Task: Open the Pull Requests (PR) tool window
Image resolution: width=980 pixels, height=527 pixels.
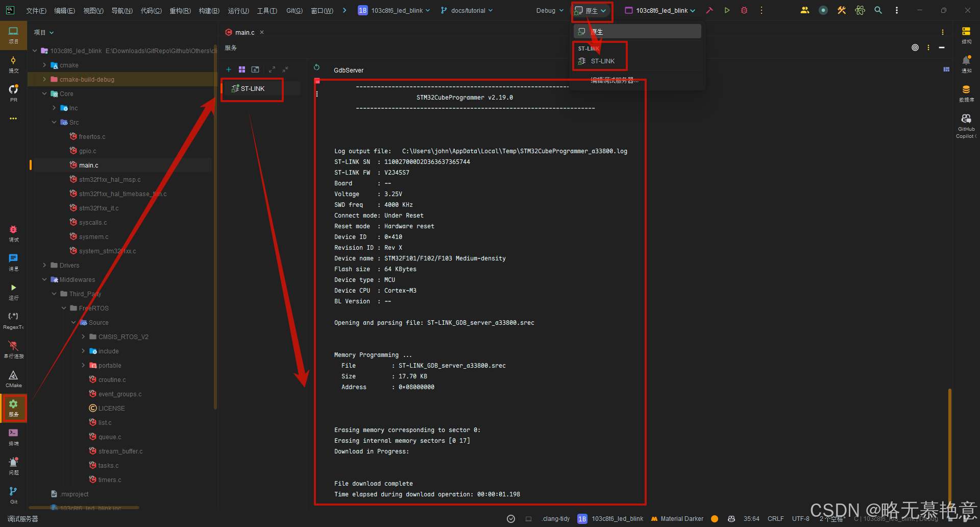Action: click(x=13, y=93)
